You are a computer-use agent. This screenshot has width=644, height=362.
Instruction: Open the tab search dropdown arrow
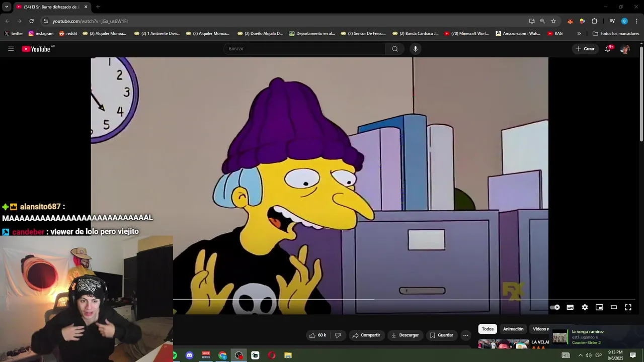pyautogui.click(x=7, y=7)
